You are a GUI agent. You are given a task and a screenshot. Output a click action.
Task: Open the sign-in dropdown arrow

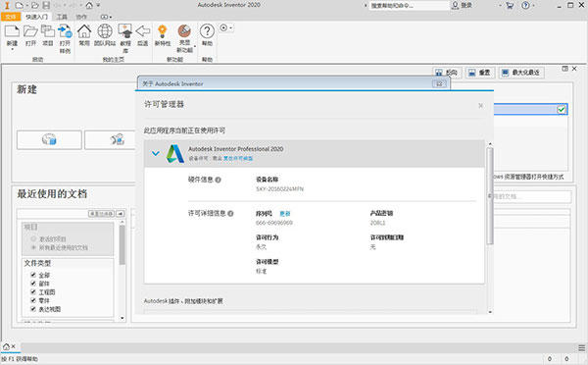pyautogui.click(x=500, y=5)
